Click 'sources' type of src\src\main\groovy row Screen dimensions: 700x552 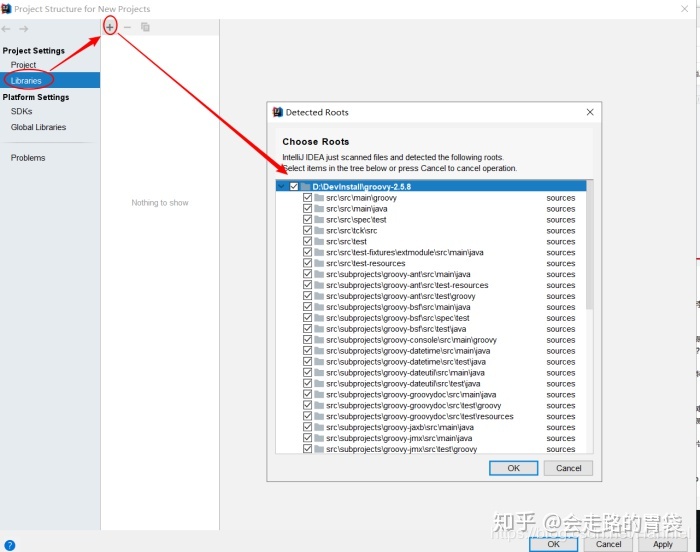click(x=561, y=198)
